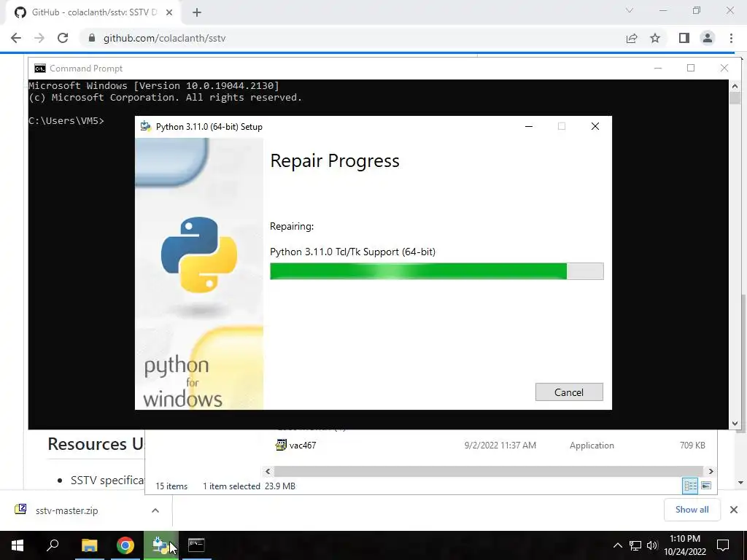Switch Explorer to details view icon
747x560 pixels.
[x=690, y=486]
